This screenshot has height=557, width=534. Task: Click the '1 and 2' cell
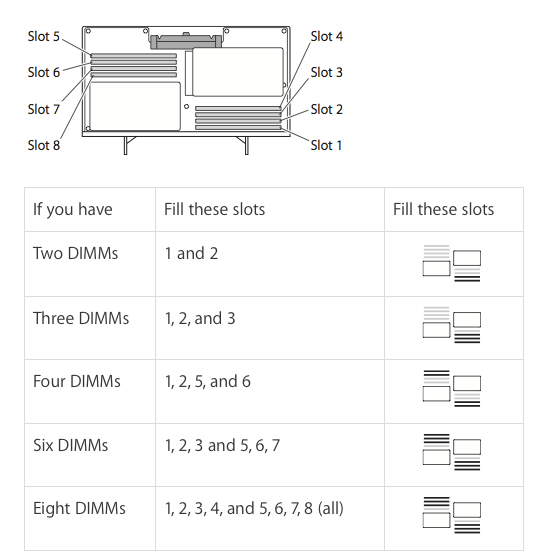191,254
